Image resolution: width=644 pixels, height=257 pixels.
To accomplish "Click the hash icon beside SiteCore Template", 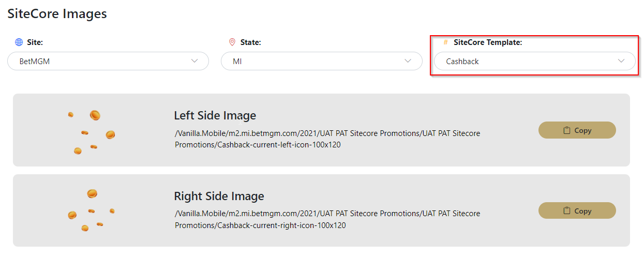I will click(445, 42).
